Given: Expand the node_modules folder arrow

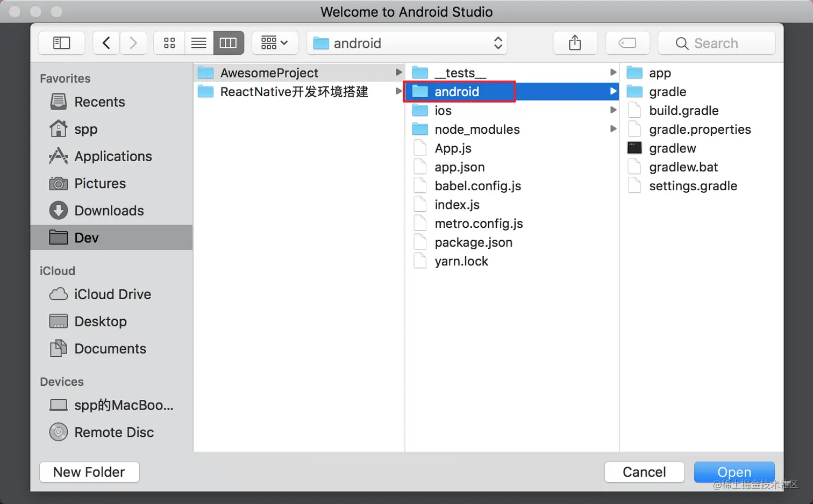Looking at the screenshot, I should coord(613,129).
